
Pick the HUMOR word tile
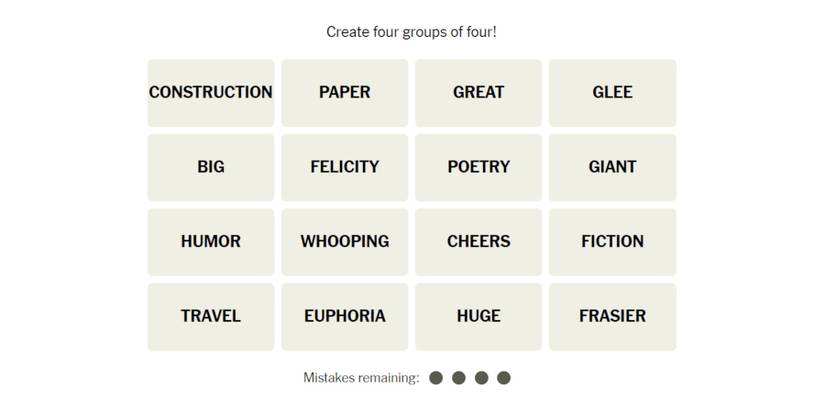[211, 241]
